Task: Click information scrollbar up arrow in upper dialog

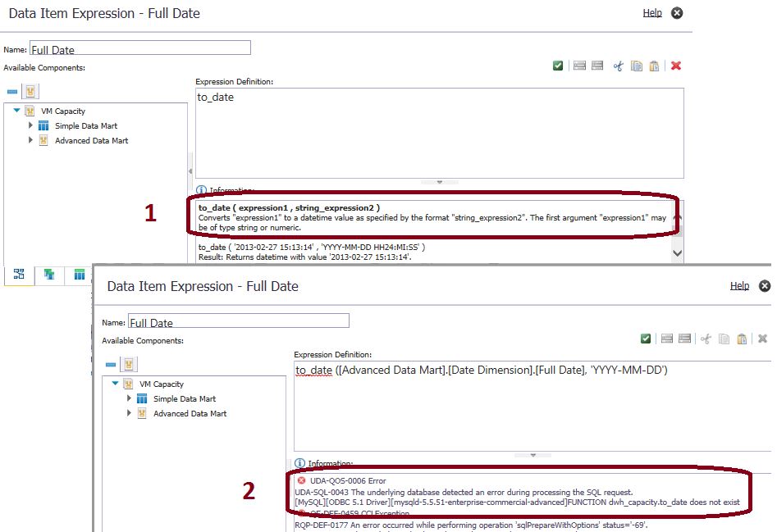Action: (678, 218)
